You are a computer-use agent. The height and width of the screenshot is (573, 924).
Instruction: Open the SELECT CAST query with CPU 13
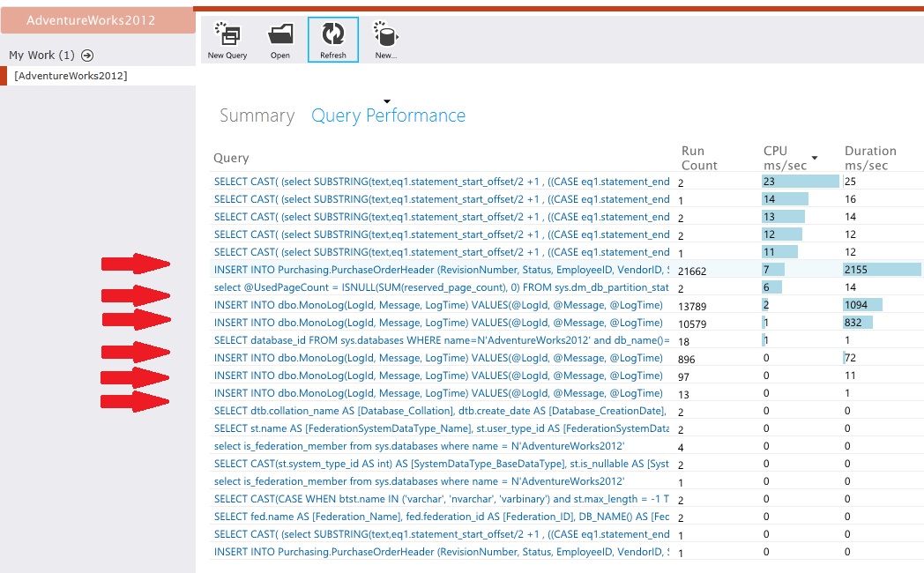click(442, 217)
